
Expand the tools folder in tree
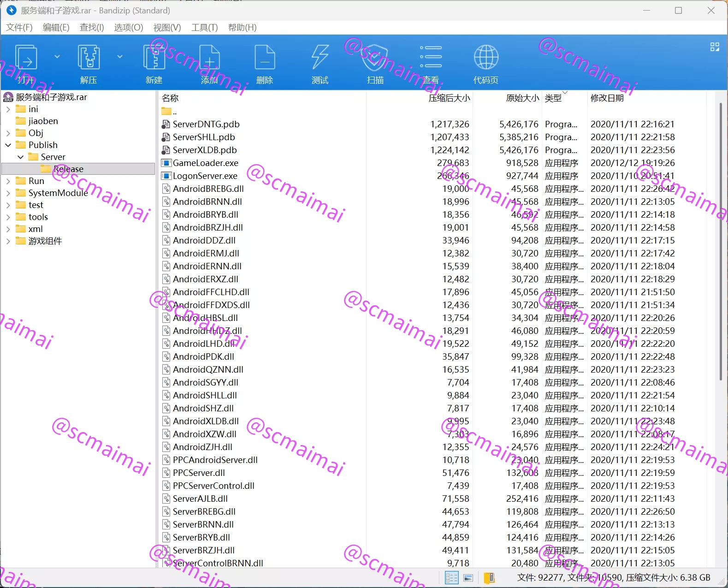[8, 217]
